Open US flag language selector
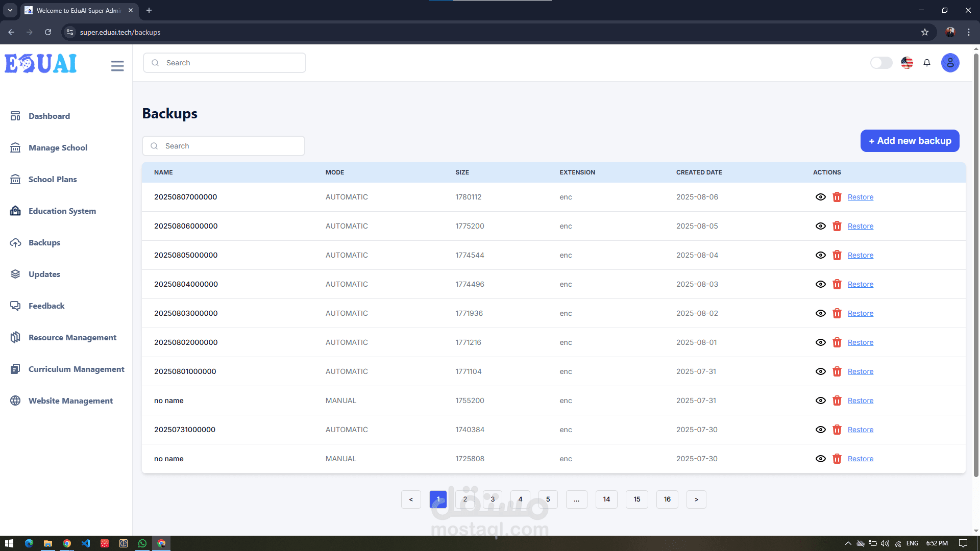This screenshot has height=551, width=980. point(907,63)
